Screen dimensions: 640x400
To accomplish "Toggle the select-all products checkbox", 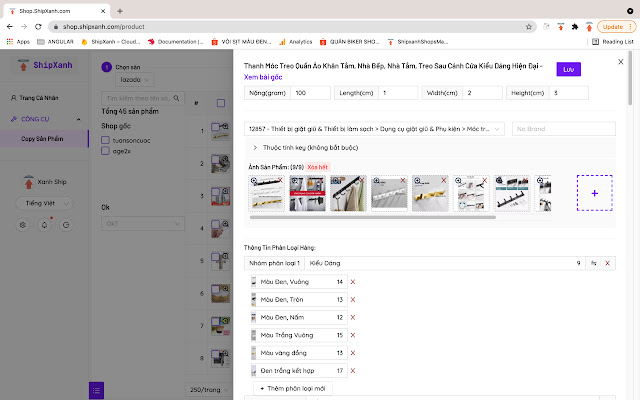I will coord(219,103).
